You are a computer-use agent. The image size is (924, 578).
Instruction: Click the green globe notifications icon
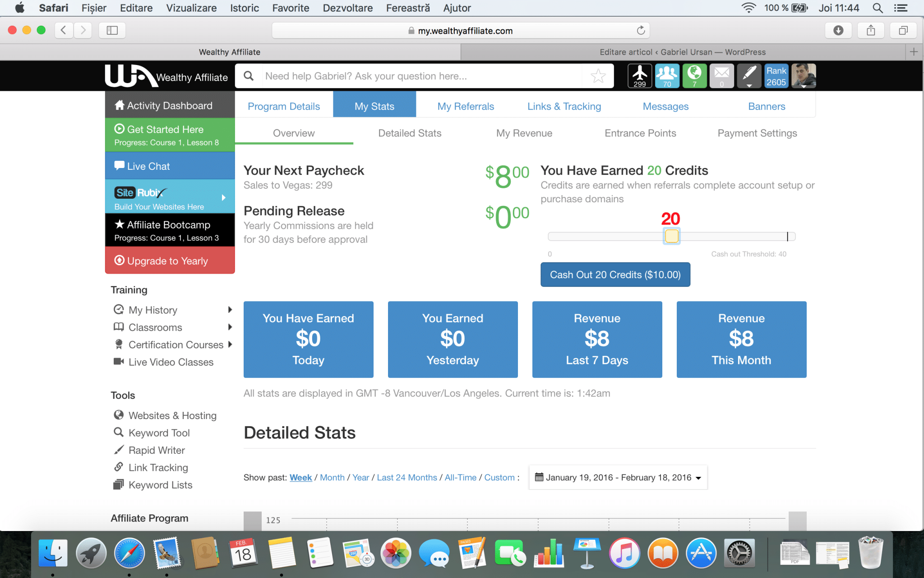[x=694, y=76]
